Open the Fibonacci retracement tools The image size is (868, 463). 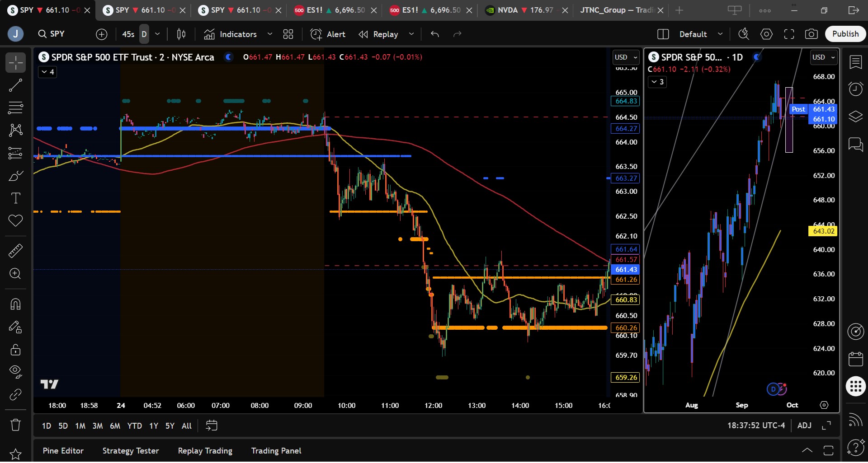tap(15, 108)
